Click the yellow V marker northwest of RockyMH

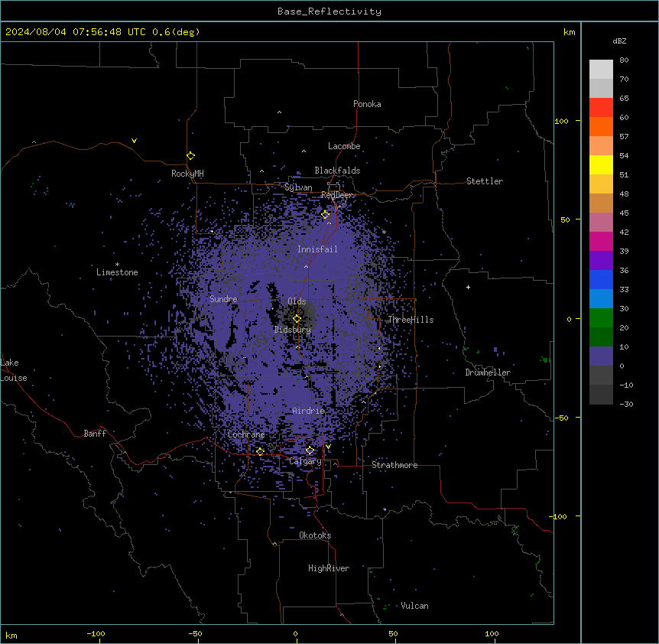pyautogui.click(x=134, y=141)
